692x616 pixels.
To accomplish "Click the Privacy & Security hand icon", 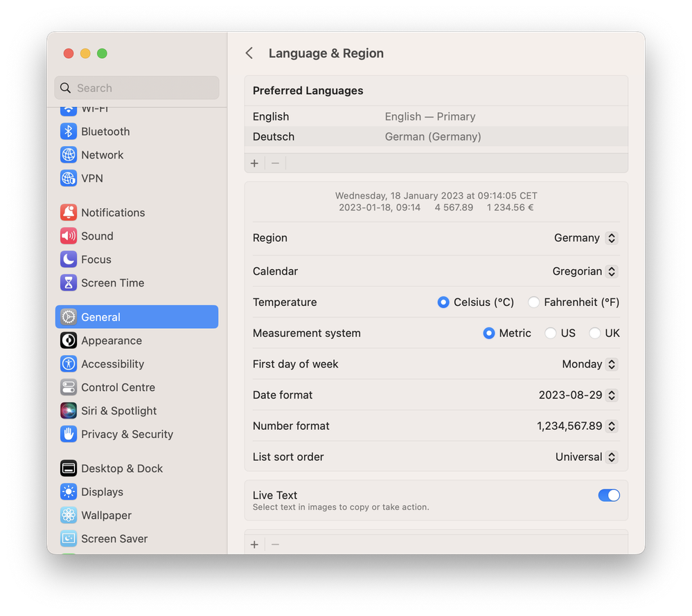I will click(69, 434).
